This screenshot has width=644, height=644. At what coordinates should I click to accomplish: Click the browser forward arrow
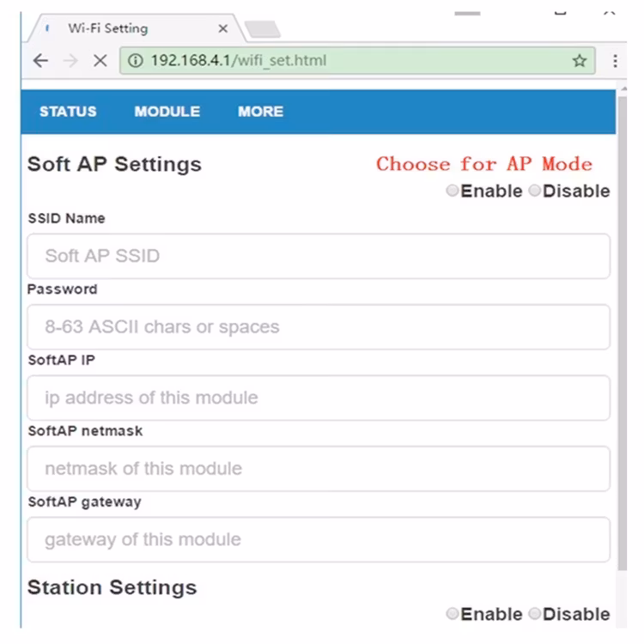coord(70,61)
